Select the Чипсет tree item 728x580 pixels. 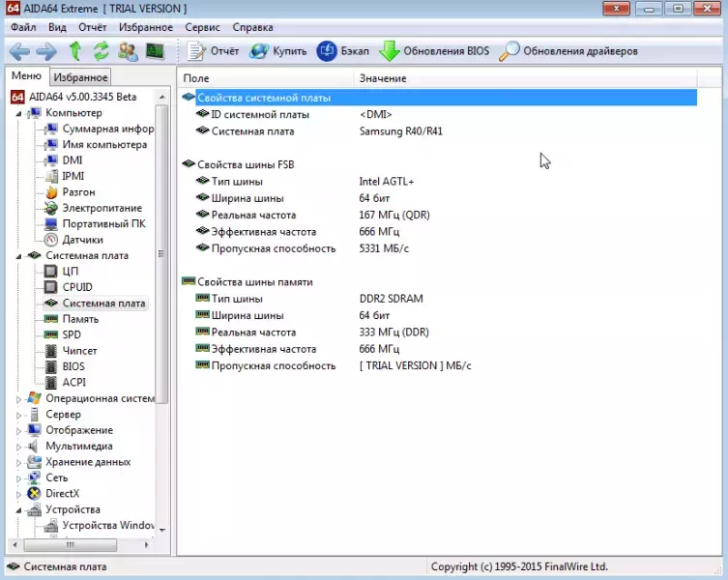tap(71, 351)
